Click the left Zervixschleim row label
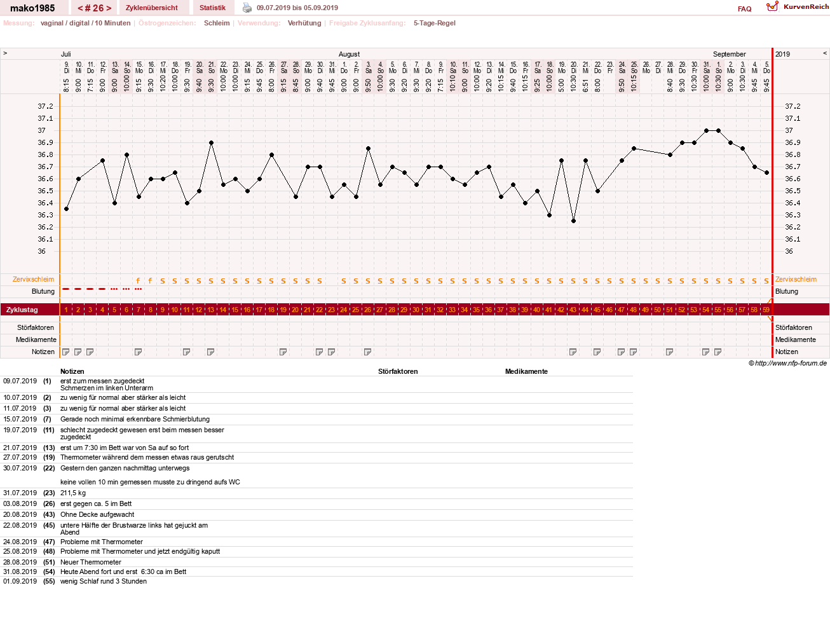Screen dimensions: 830x644 coord(34,279)
